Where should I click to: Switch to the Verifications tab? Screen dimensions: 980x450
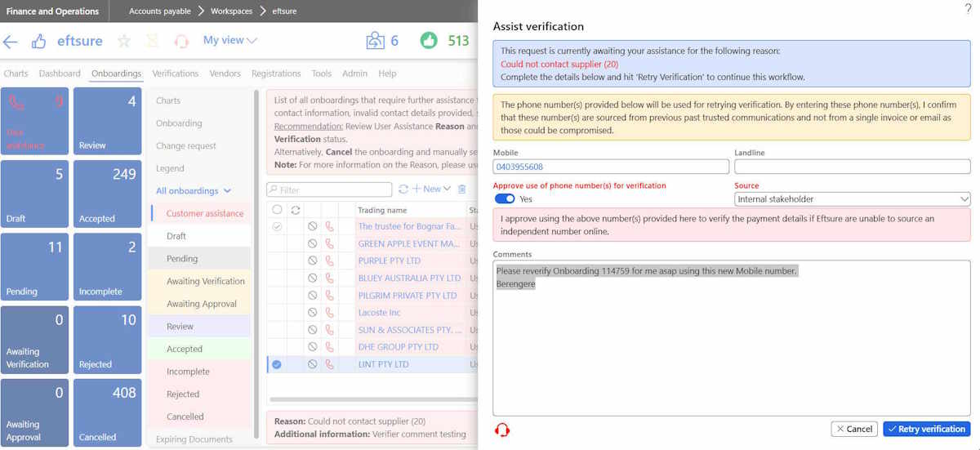point(176,74)
